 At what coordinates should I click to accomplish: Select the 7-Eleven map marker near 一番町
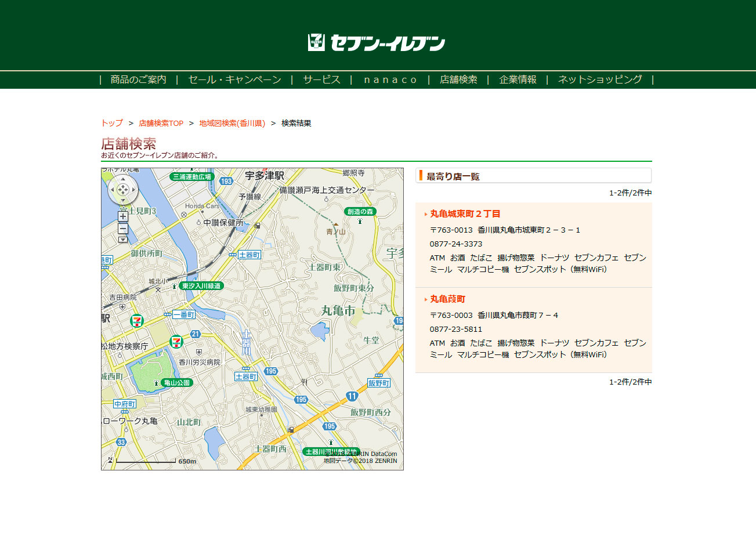tap(137, 320)
